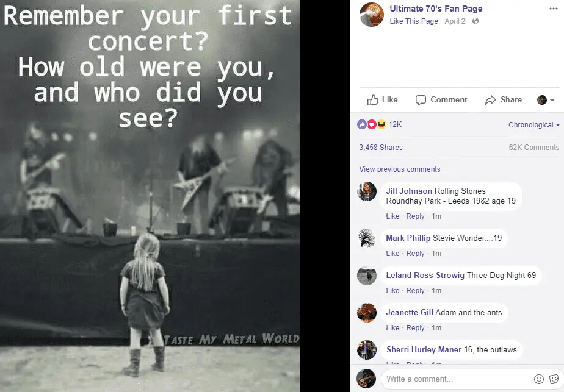Screen dimensions: 564x392
Task: Like Mark Phillip's Stevie Wonder comment
Action: [x=392, y=254]
